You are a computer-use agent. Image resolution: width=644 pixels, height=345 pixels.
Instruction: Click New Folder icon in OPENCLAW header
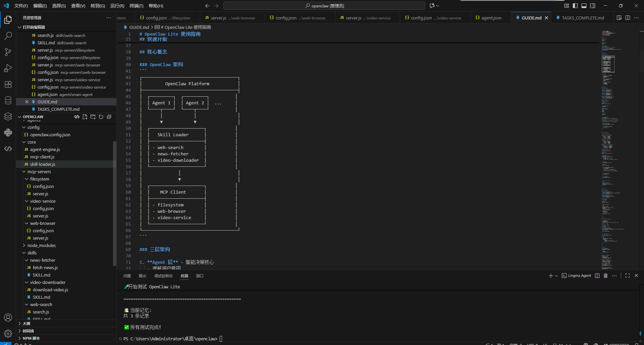pos(93,117)
